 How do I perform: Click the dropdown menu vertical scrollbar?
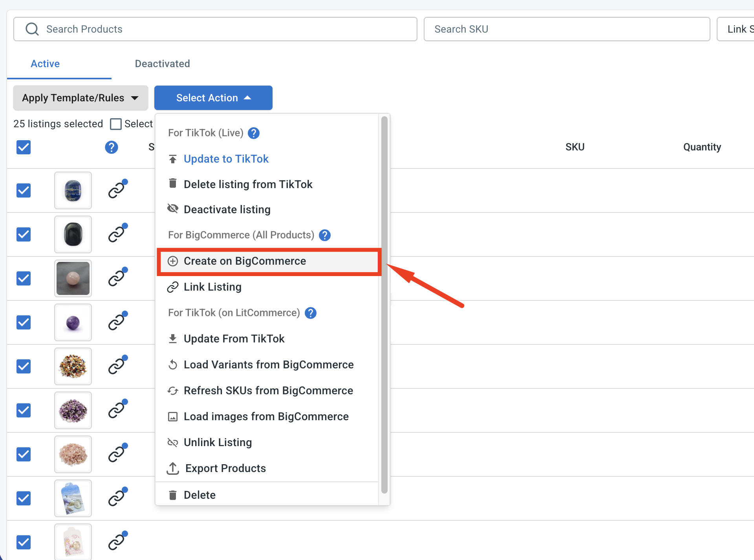point(384,305)
